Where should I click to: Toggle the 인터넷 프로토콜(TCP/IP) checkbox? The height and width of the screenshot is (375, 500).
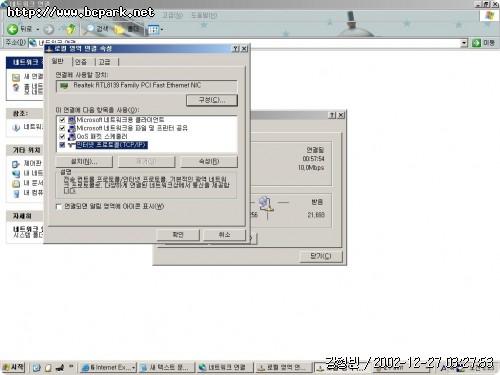click(62, 145)
